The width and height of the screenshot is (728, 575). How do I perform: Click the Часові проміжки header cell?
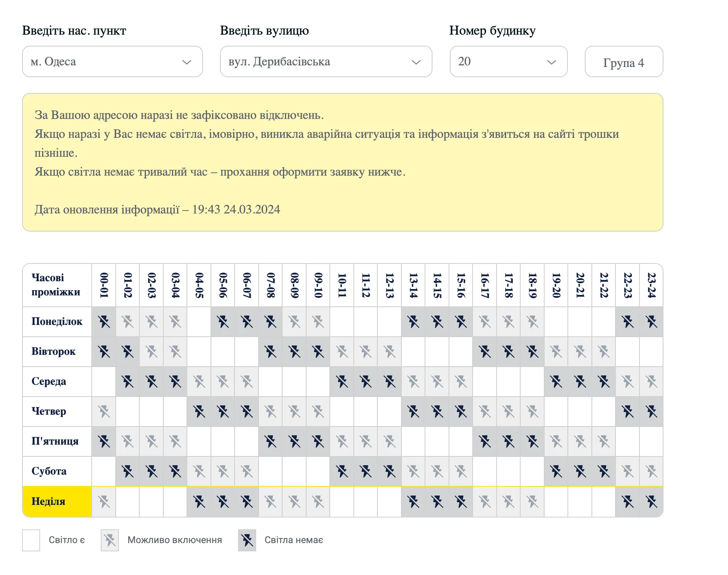(57, 285)
